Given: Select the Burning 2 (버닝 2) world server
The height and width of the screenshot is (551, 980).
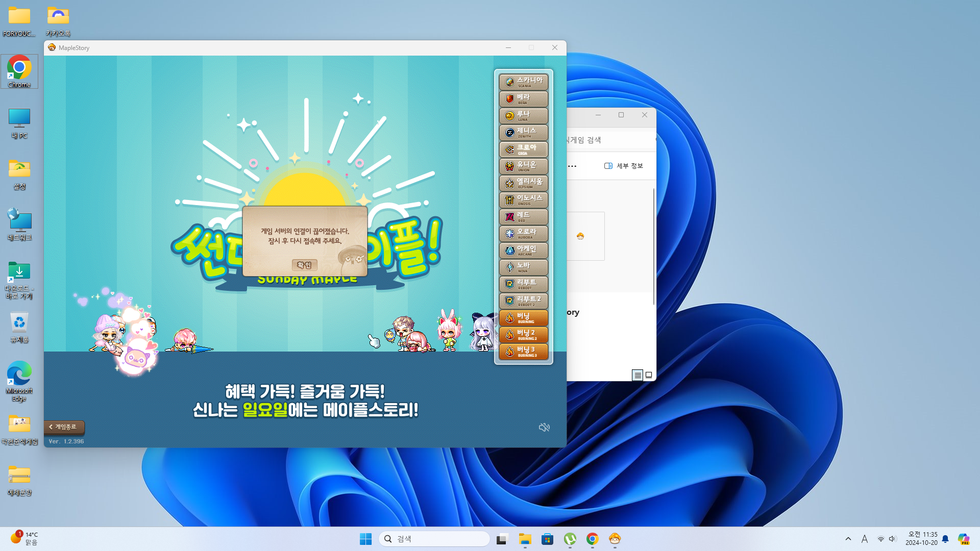Looking at the screenshot, I should (523, 335).
